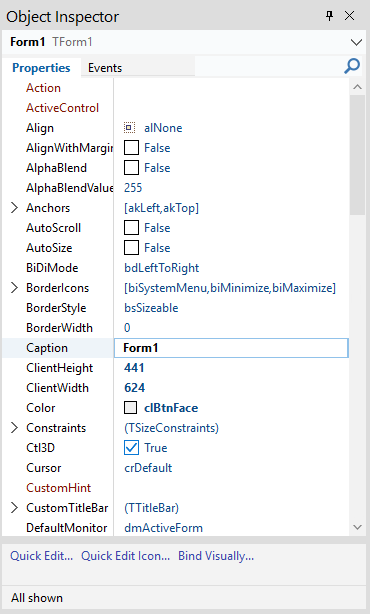The height and width of the screenshot is (614, 370).
Task: Click the BorderIcons value list
Action: pos(230,288)
